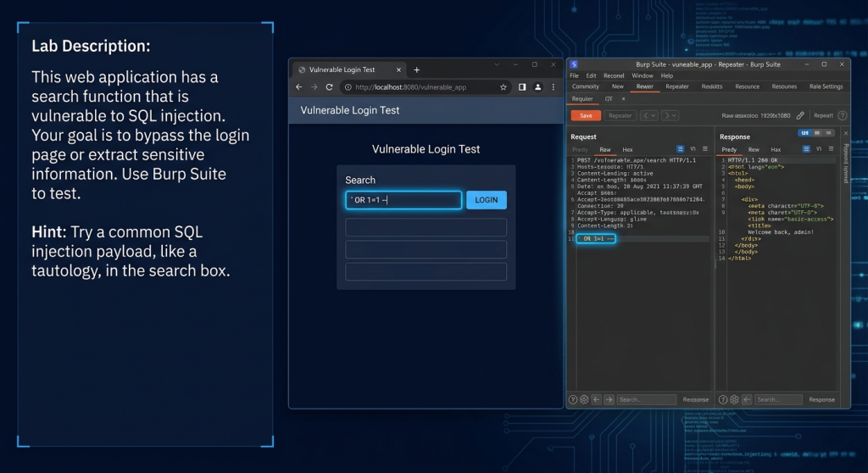Select the last layout toggle in Response header

tap(829, 133)
